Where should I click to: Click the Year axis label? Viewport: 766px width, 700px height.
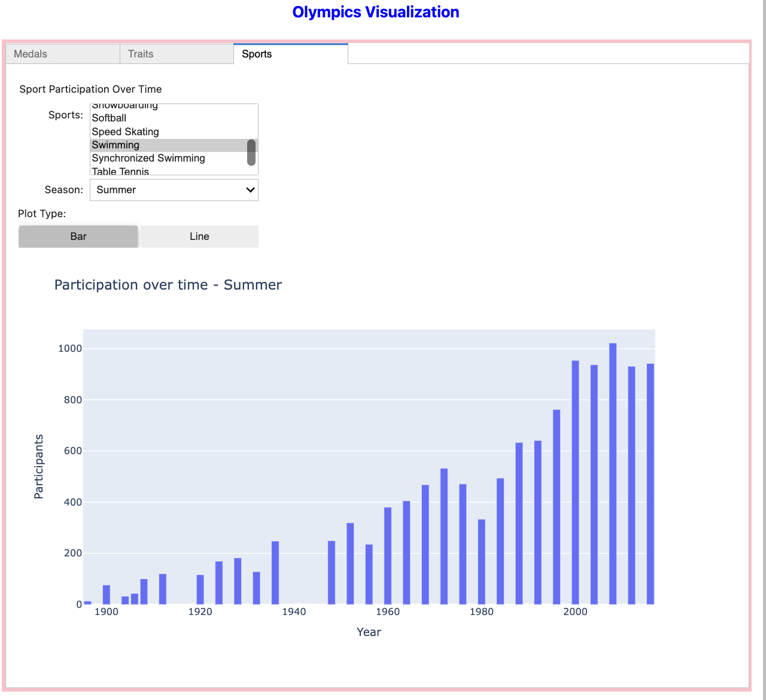click(369, 632)
